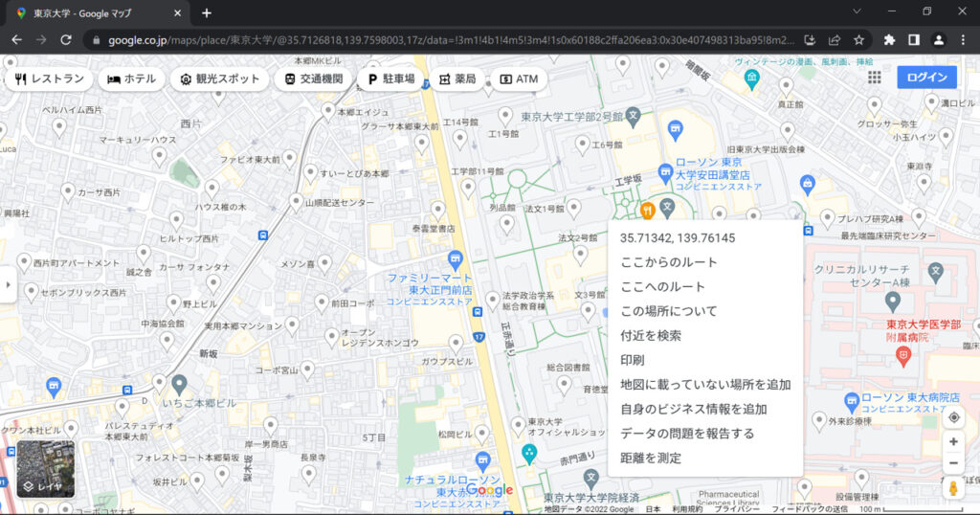Screen dimensions: 980x515
Task: Open the browser side panel icon
Action: pos(914,40)
